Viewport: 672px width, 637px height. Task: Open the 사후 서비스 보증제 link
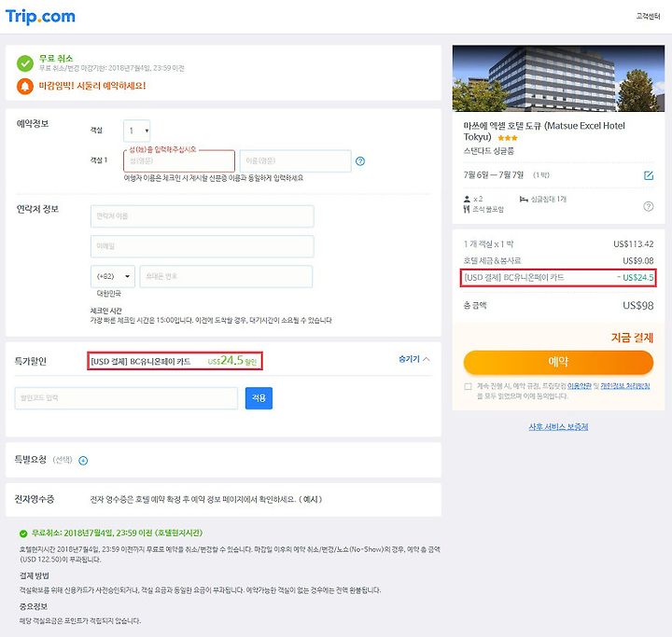(x=558, y=426)
